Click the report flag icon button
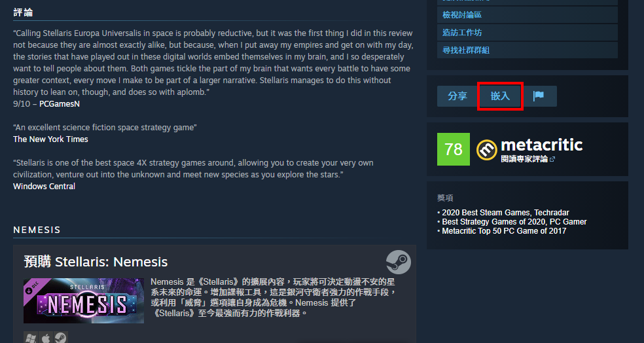This screenshot has width=644, height=343. click(x=539, y=96)
